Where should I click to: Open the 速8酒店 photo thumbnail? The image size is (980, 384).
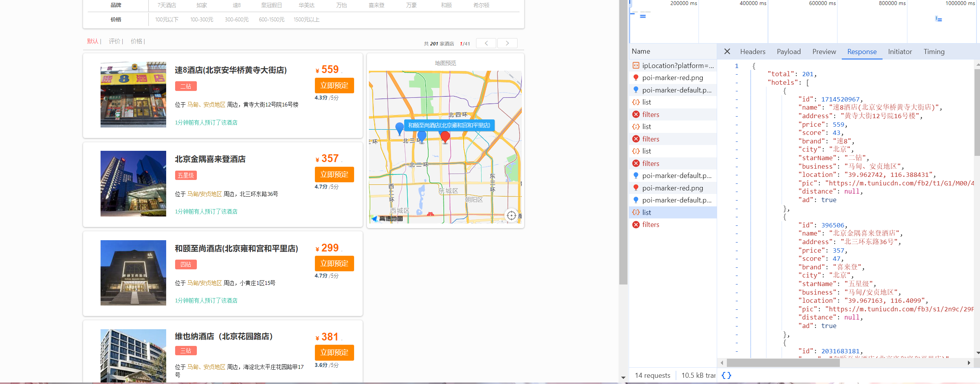pyautogui.click(x=133, y=94)
